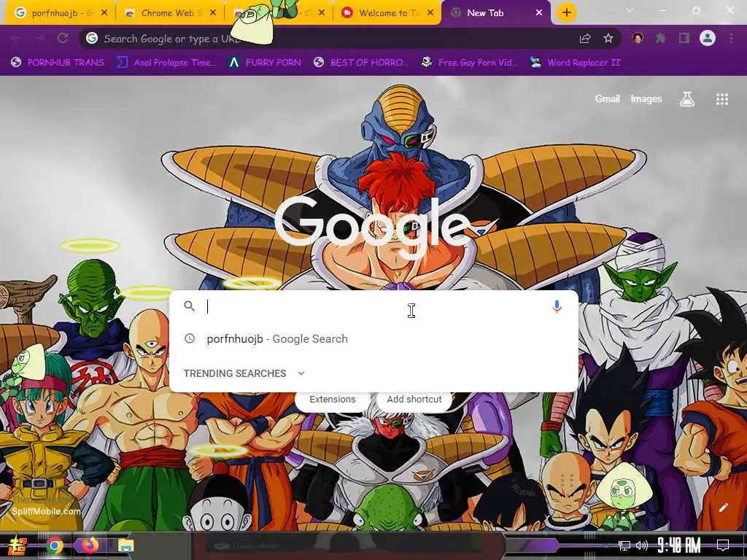747x560 pixels.
Task: Open the notification center icon
Action: pyautogui.click(x=723, y=545)
